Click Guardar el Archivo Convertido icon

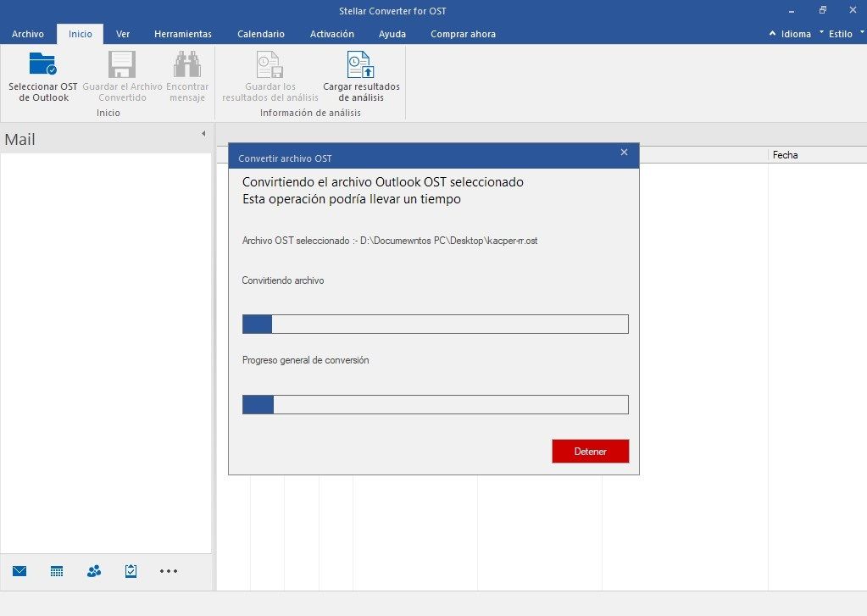(122, 64)
